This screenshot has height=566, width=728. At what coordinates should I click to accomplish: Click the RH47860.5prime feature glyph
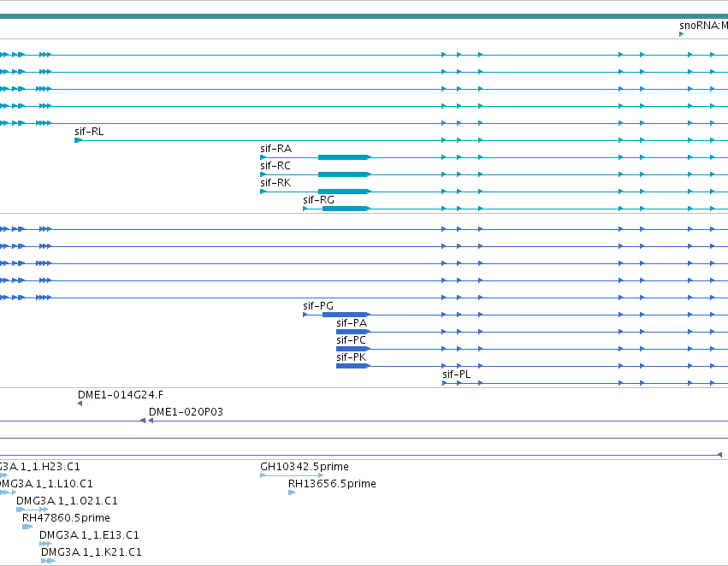27,527
